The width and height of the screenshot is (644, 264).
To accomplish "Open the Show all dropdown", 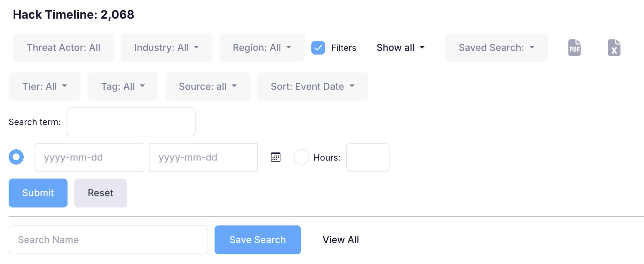I will point(401,48).
